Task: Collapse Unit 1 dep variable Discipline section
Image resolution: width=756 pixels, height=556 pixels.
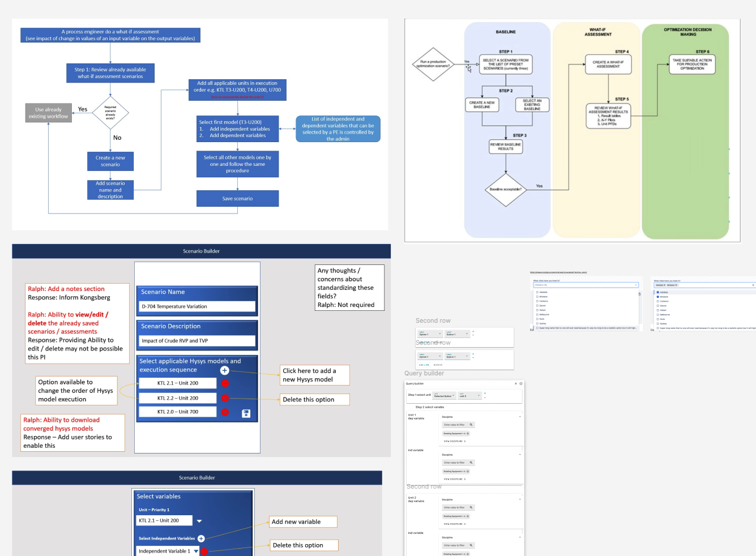Action: coord(520,417)
